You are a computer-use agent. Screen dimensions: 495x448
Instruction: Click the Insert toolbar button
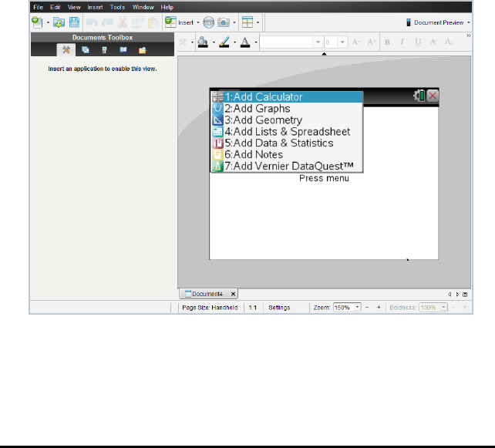click(x=179, y=22)
